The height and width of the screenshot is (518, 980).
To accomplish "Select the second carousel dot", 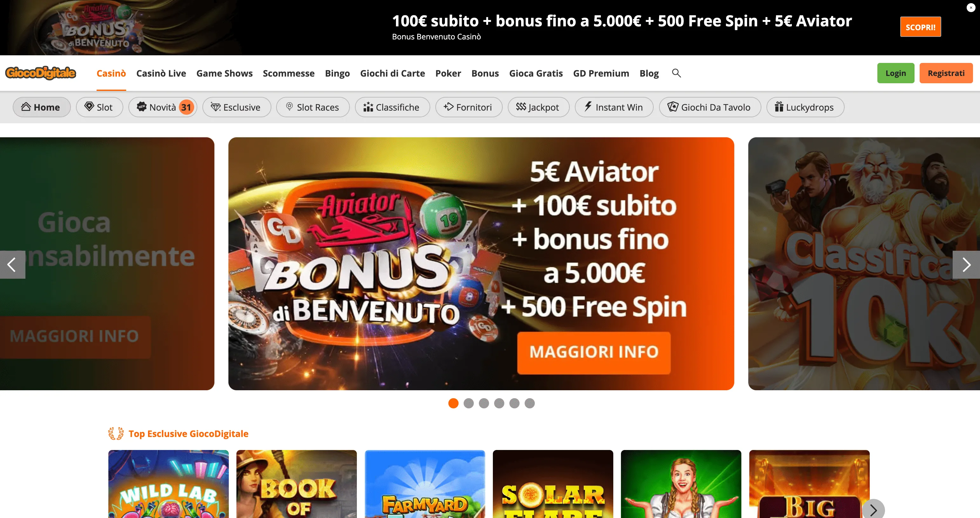I will coord(469,403).
